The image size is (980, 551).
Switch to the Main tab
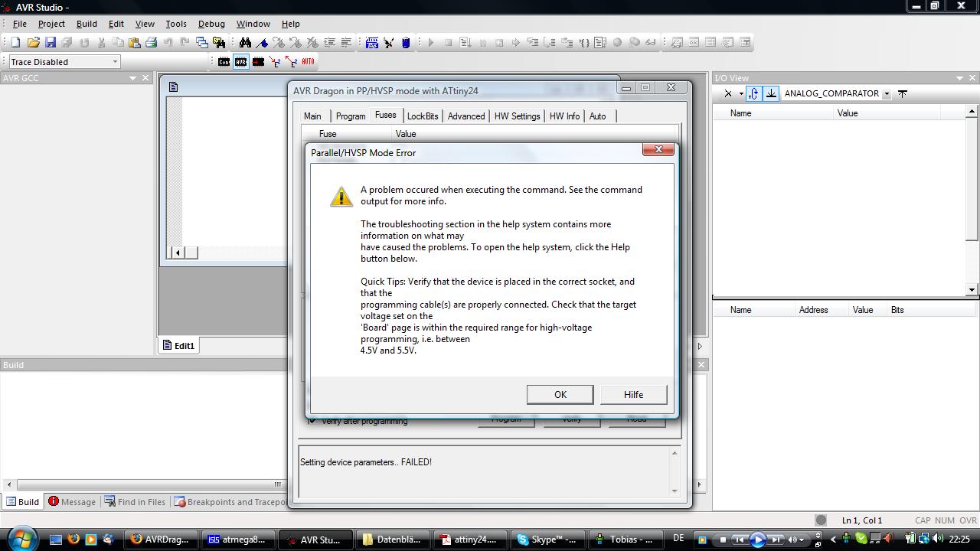tap(312, 116)
